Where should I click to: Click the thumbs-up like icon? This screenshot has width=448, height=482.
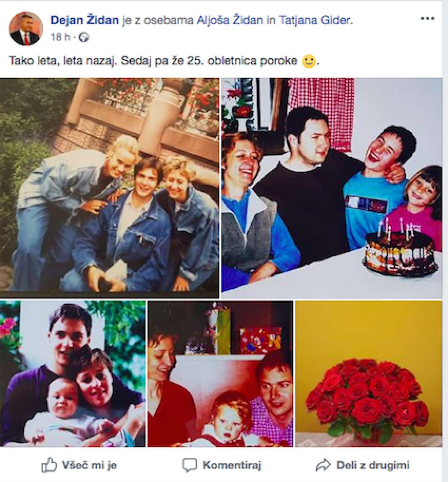click(x=49, y=465)
